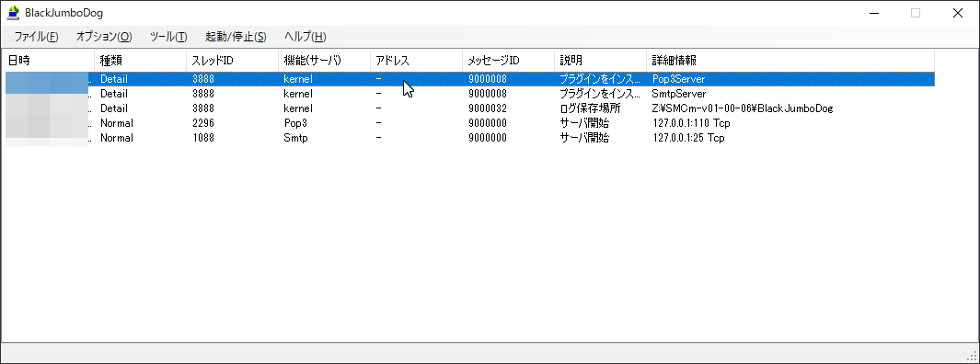
Task: Click thread ID 1088
Action: [203, 137]
